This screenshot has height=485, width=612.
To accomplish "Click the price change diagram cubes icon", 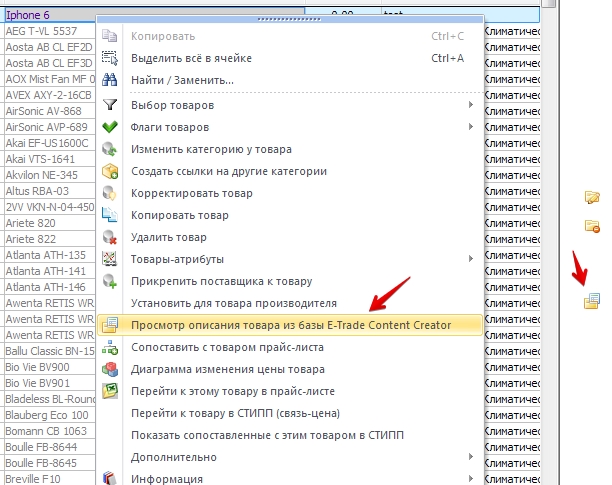I will pyautogui.click(x=110, y=369).
